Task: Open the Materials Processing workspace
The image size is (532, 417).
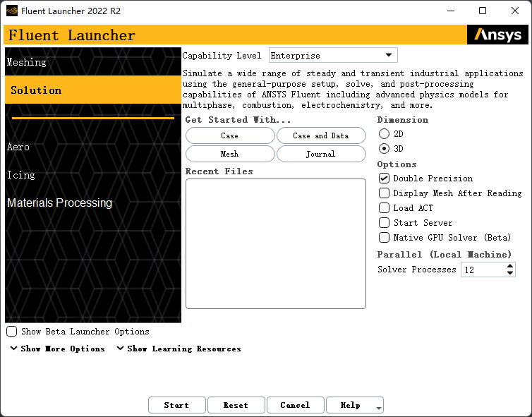Action: [x=60, y=203]
